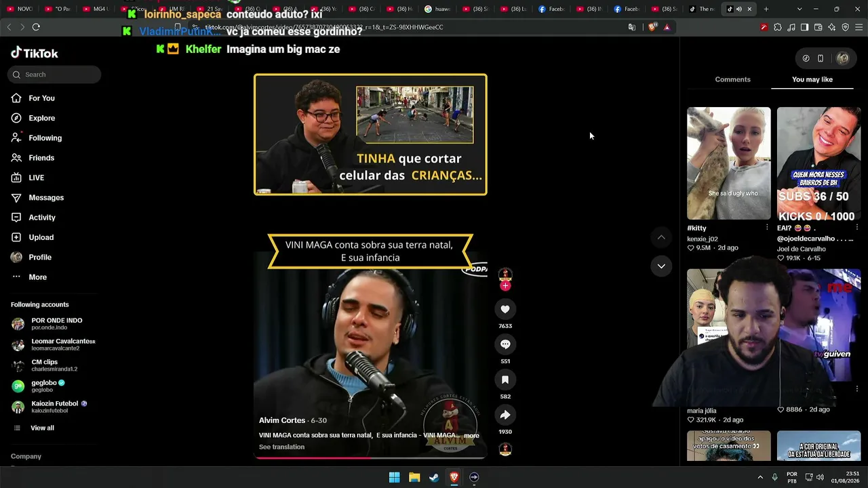Go to the next video
The height and width of the screenshot is (488, 868).
click(x=661, y=266)
